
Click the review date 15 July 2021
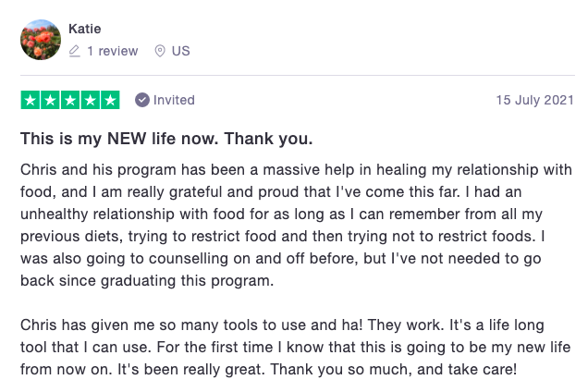point(534,100)
